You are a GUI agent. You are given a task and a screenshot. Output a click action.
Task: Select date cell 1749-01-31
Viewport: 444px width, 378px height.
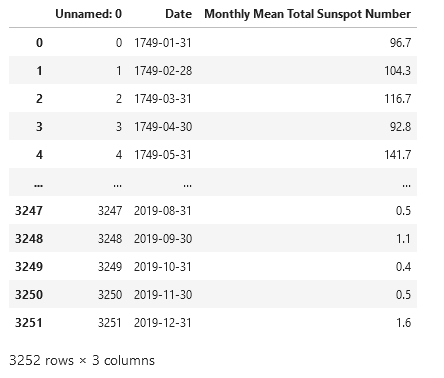coord(163,43)
